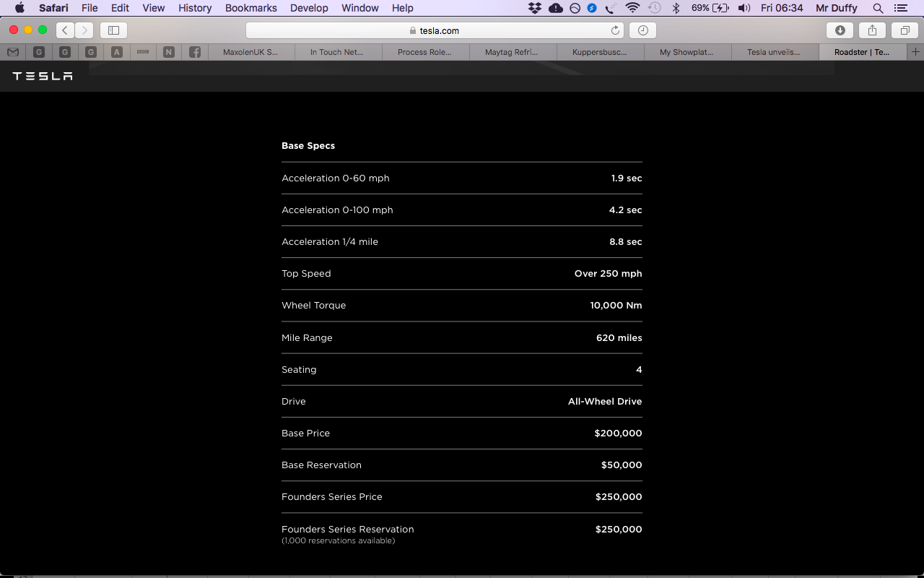Viewport: 924px width, 578px height.
Task: Show the Safari downloads list
Action: coord(840,30)
